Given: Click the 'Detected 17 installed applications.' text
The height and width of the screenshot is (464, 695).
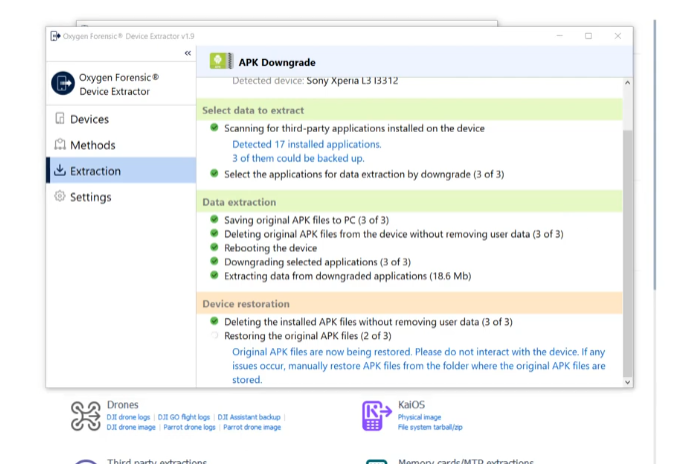Looking at the screenshot, I should pyautogui.click(x=307, y=144).
